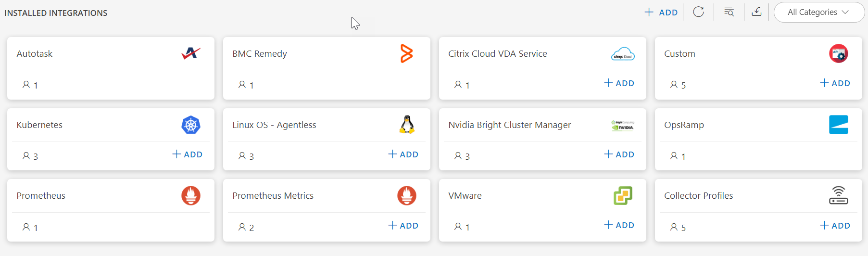Click the user count icon on VMware
This screenshot has width=868, height=256.
click(x=458, y=227)
